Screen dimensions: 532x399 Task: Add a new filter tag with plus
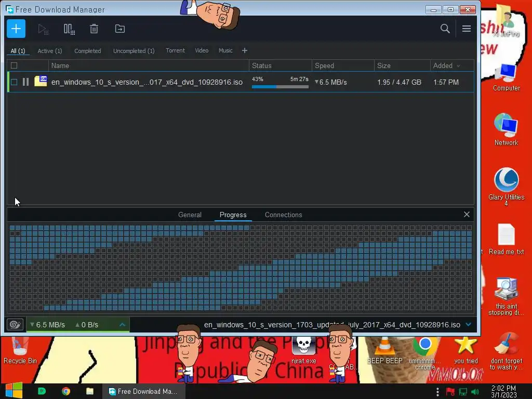click(x=245, y=50)
